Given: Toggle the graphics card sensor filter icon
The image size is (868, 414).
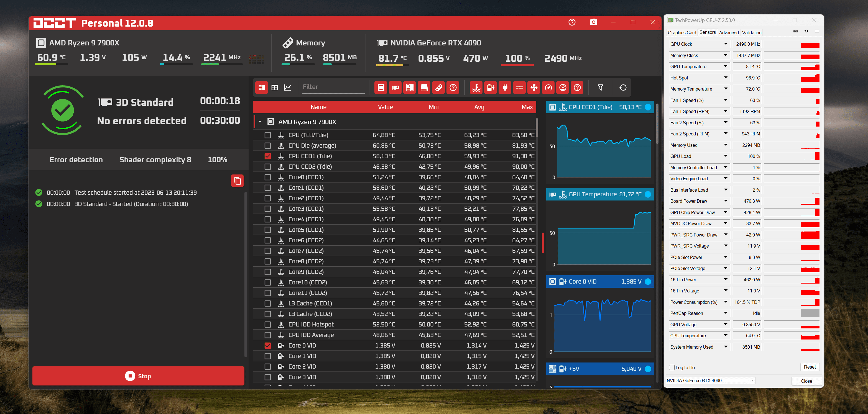Looking at the screenshot, I should tap(395, 88).
